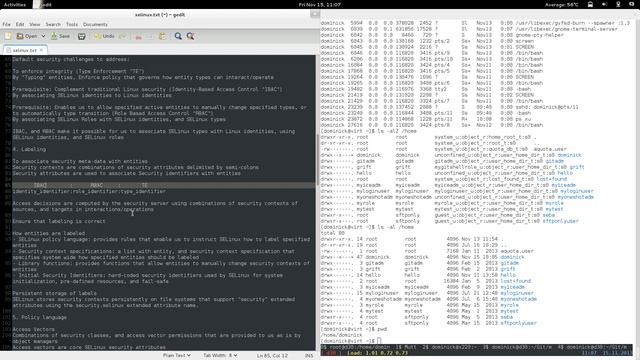Click the 'Access Vectors' line in editor
640x360 pixels.
click(33, 329)
